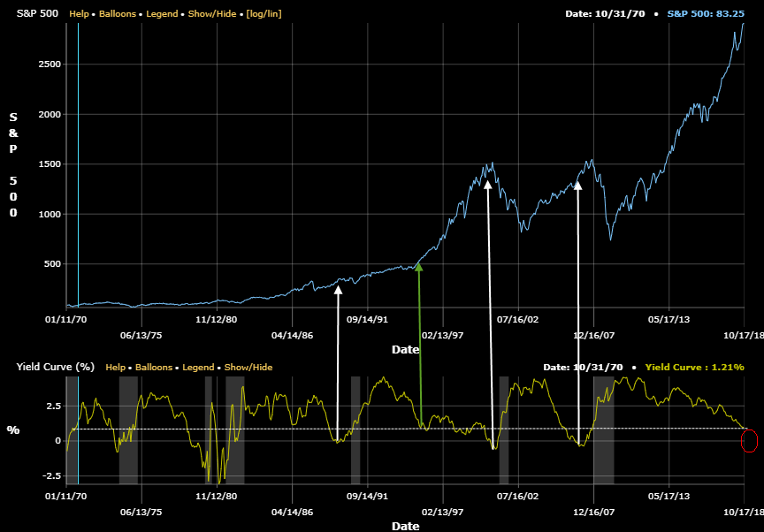Click the 02/13/97 date label under S&P chart
The height and width of the screenshot is (532, 764).
point(443,336)
